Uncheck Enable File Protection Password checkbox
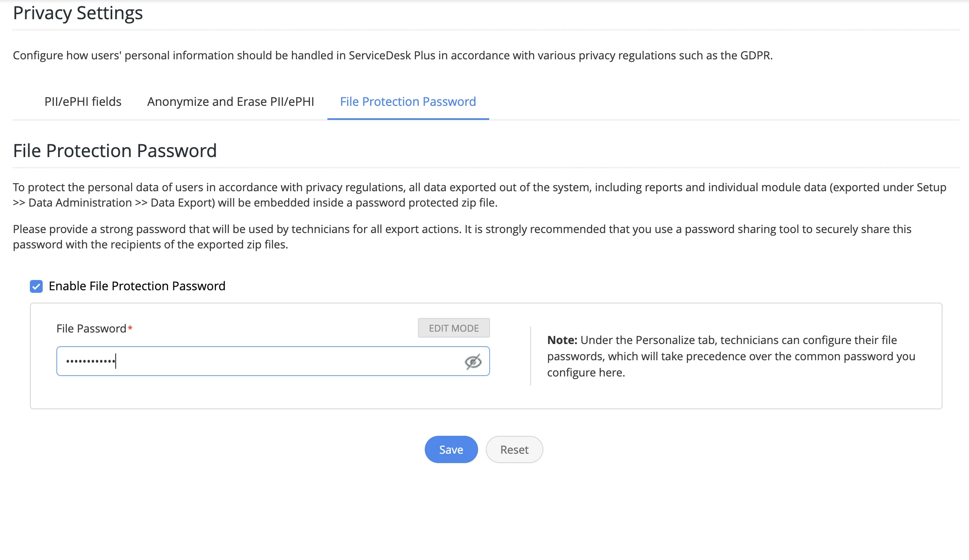Viewport: 969px width, 560px height. (x=36, y=286)
